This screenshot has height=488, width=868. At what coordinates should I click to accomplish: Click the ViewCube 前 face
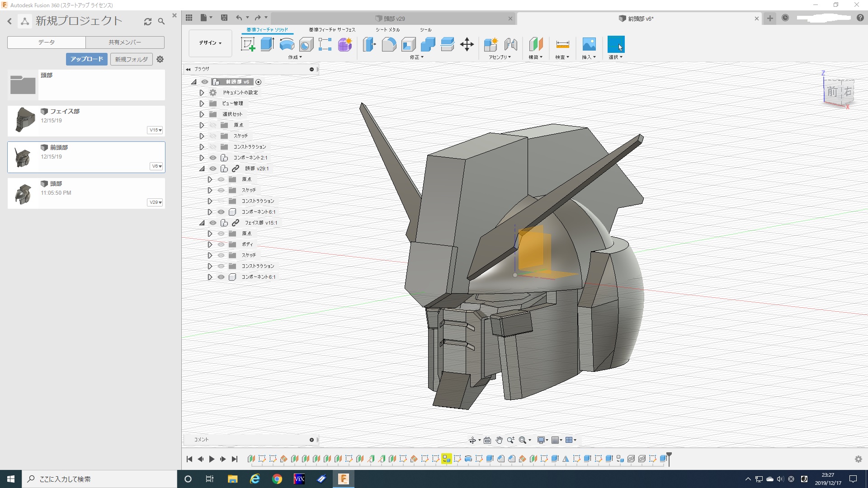[832, 92]
